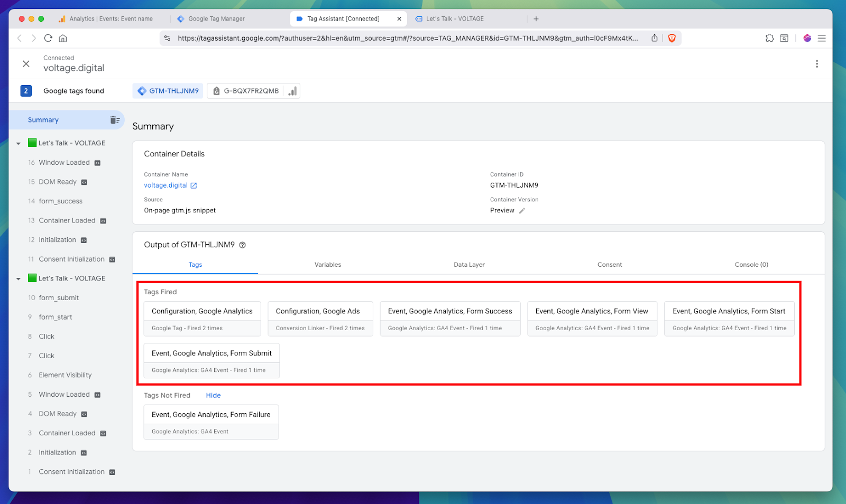Click the site settings icon in URL bar
The height and width of the screenshot is (504, 846).
(x=168, y=38)
